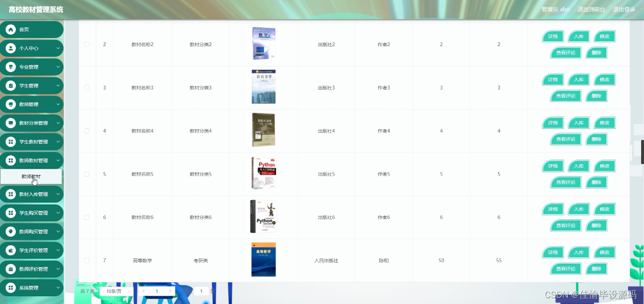Go to previous page arrow in pagination
This screenshot has height=304, width=644.
[143, 291]
